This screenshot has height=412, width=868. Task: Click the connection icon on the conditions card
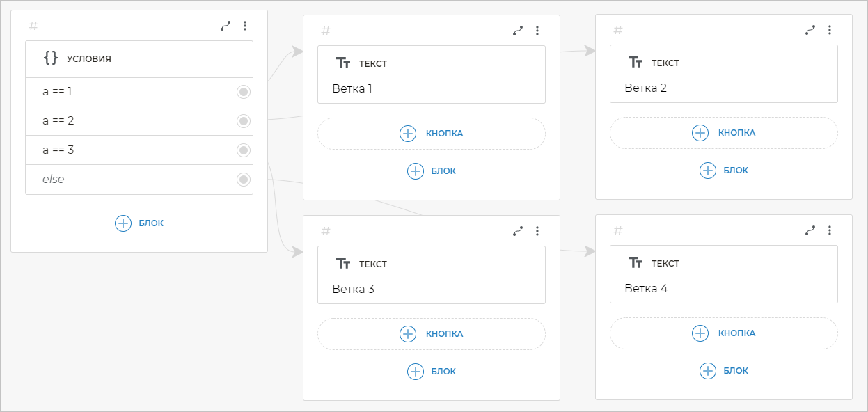point(226,26)
